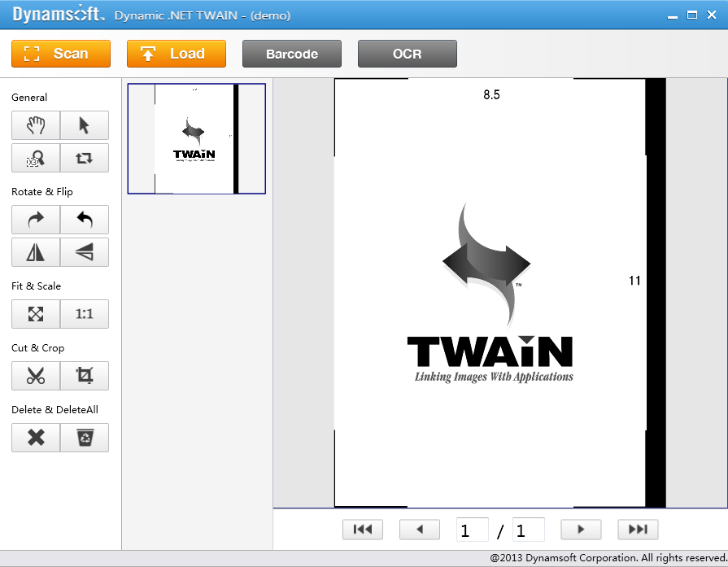Fit image to window
Viewport: 728px width, 567px height.
click(x=36, y=314)
